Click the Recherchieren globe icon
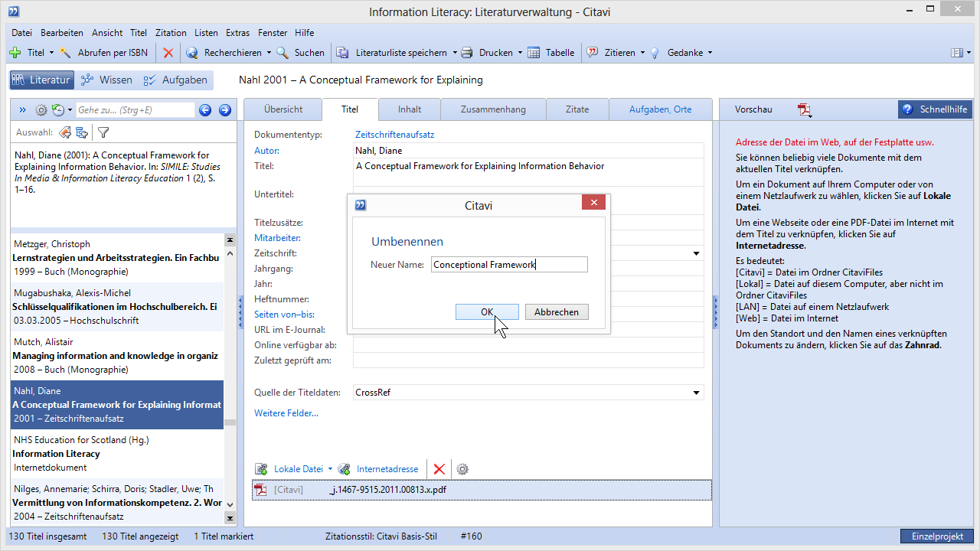This screenshot has height=551, width=980. pos(192,53)
